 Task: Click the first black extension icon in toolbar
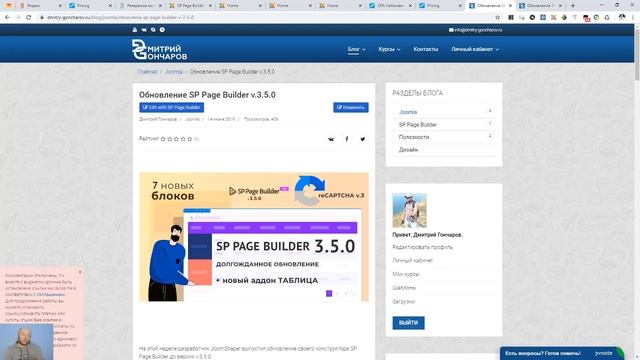511,18
